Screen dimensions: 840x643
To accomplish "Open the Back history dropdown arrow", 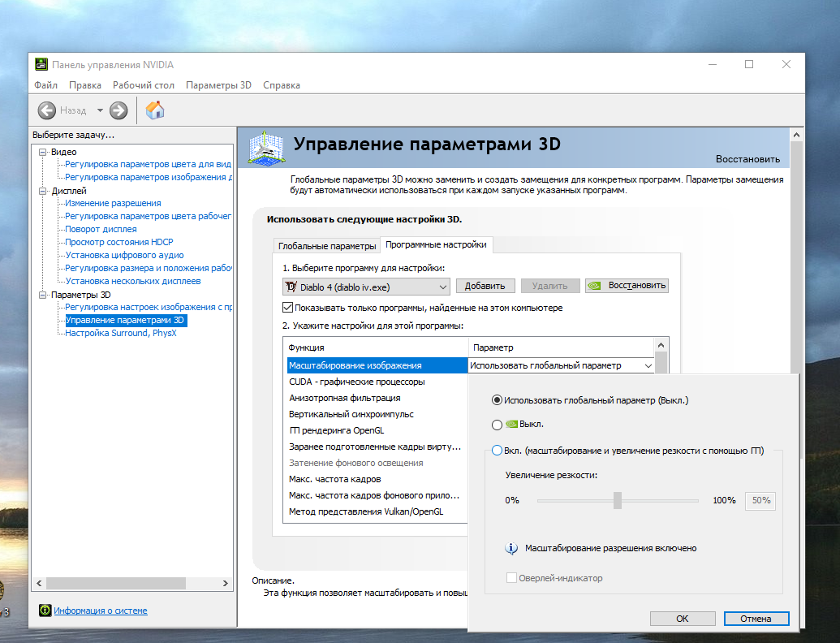I will (x=100, y=110).
